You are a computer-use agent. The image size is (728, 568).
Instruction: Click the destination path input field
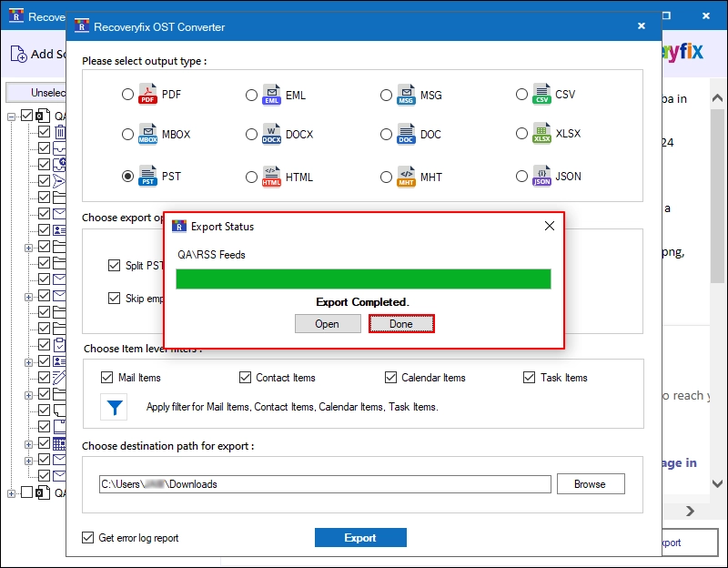325,484
